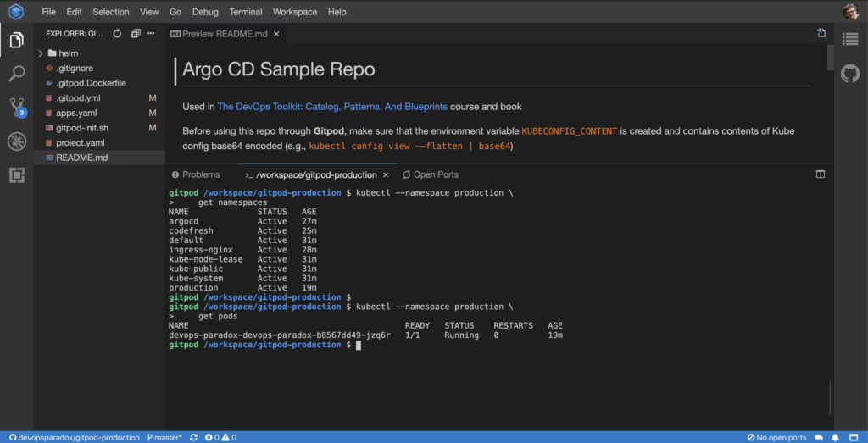Screen dimensions: 868x443
Task: Toggle the bottom panel layout icon
Action: 821,174
